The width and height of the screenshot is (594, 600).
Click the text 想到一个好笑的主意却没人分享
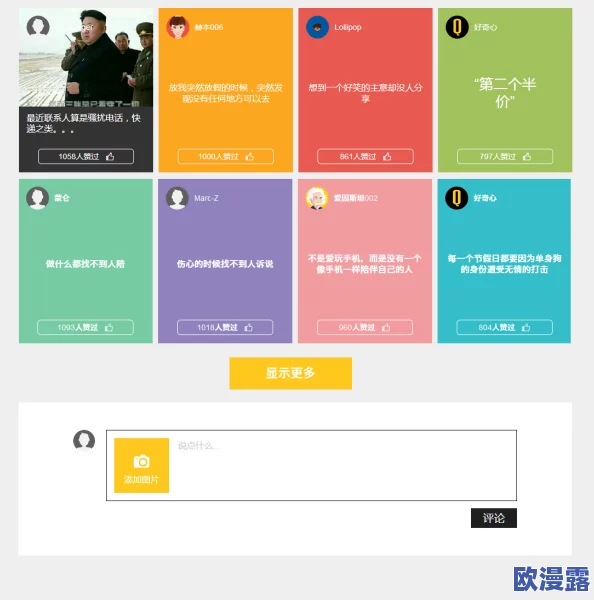pos(366,93)
